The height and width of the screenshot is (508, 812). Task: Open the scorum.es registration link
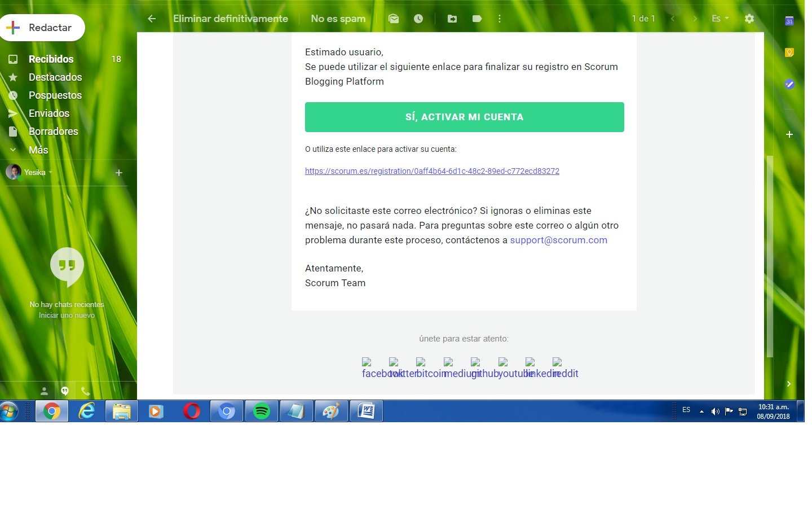point(432,171)
